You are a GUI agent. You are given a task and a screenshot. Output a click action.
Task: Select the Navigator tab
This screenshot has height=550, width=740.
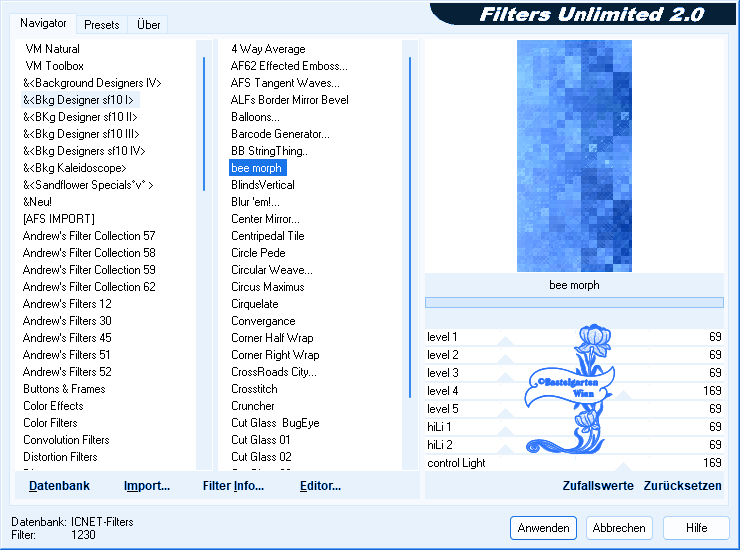43,23
